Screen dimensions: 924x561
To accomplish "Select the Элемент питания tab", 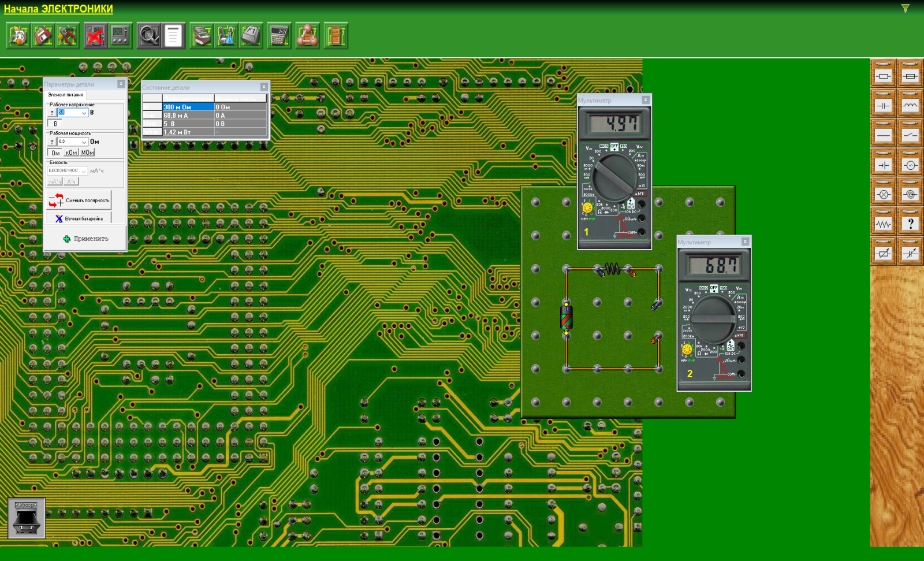I will click(65, 95).
